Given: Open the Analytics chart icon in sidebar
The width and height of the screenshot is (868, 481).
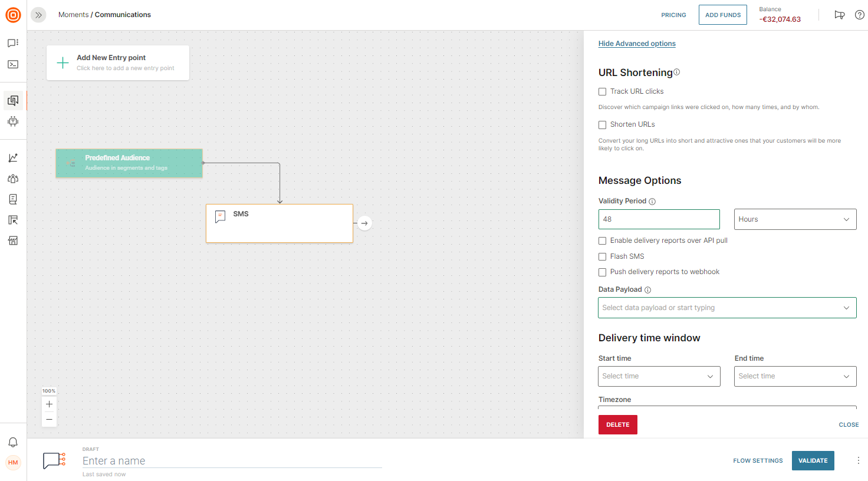Looking at the screenshot, I should (13, 157).
